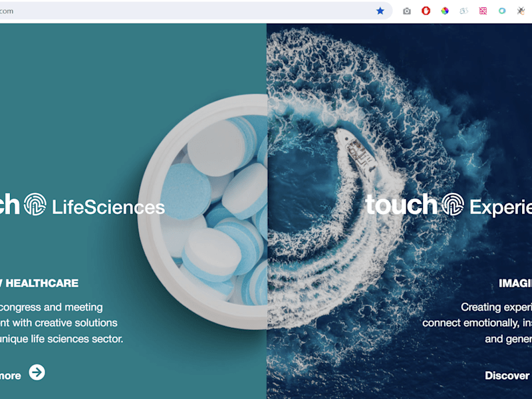Click the teal circle extension icon
The width and height of the screenshot is (532, 399).
pyautogui.click(x=502, y=11)
